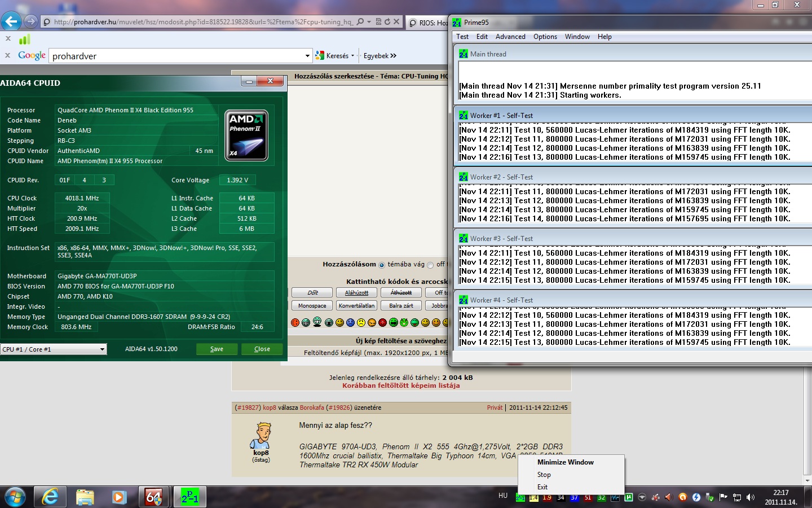Click the Monospace formatting button

point(312,305)
